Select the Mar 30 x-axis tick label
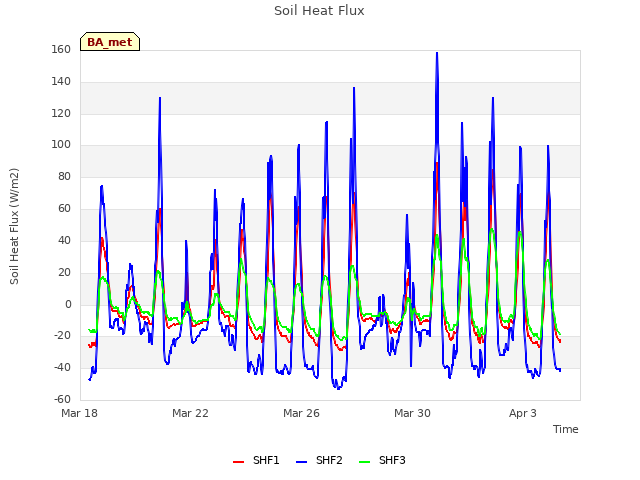 point(412,413)
